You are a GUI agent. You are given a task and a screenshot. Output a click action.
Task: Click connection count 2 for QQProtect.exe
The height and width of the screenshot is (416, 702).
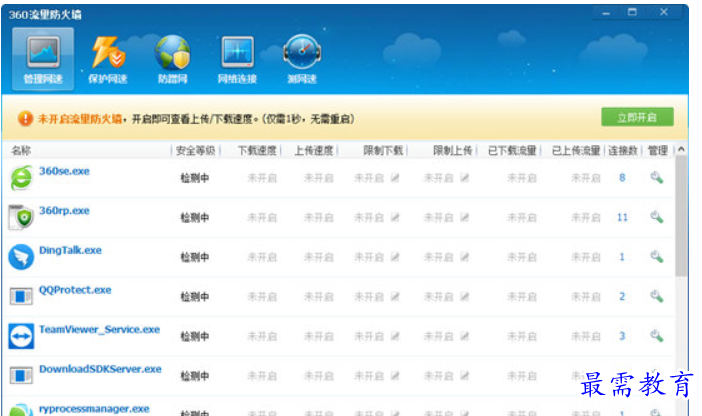[622, 296]
